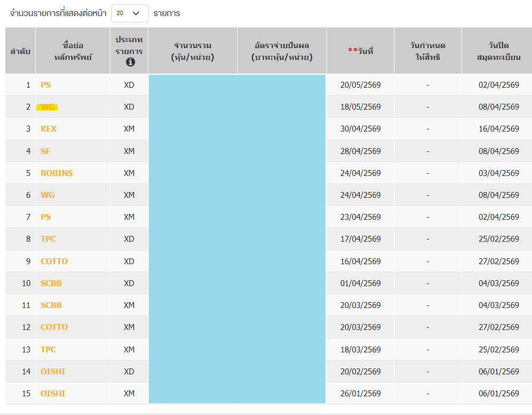The image size is (532, 415).
Task: Click the WG symbol in row 6
Action: (x=48, y=195)
